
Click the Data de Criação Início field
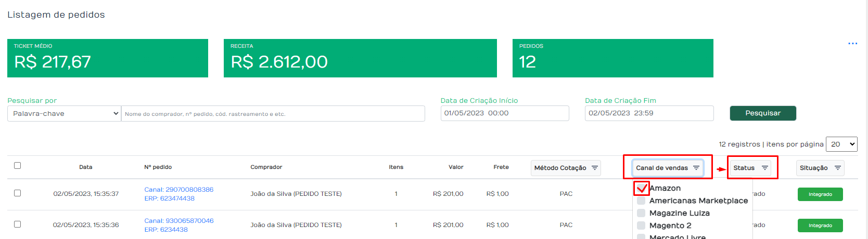pos(505,113)
